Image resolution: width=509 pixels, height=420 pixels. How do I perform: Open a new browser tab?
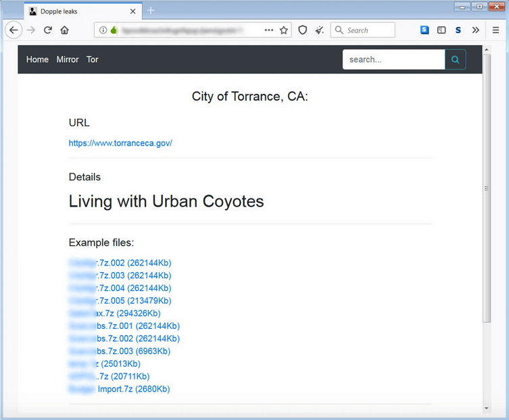pos(151,11)
